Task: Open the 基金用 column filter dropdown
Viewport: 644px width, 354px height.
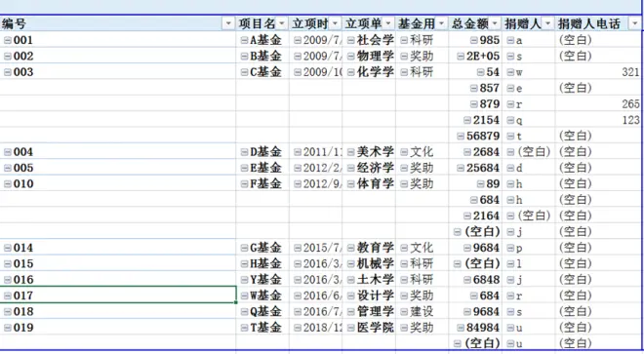Action: 441,23
